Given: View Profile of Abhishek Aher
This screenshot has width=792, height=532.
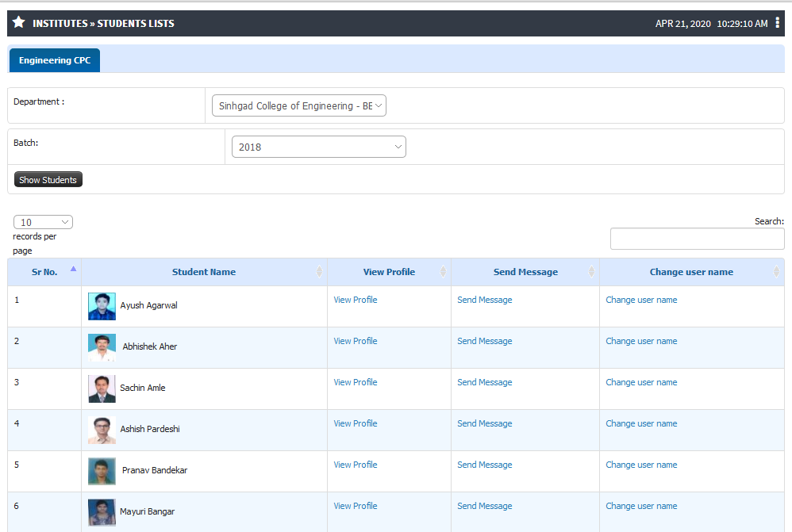Looking at the screenshot, I should (356, 341).
